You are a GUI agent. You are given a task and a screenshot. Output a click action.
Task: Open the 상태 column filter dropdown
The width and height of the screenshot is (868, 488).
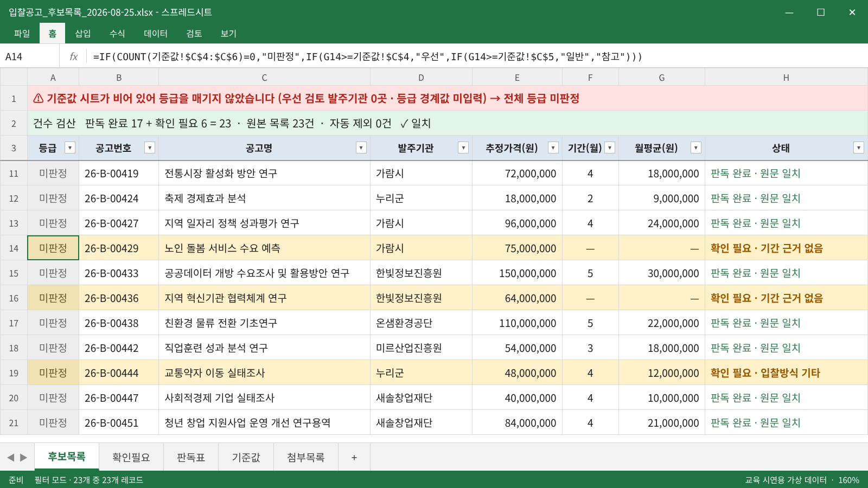(859, 147)
